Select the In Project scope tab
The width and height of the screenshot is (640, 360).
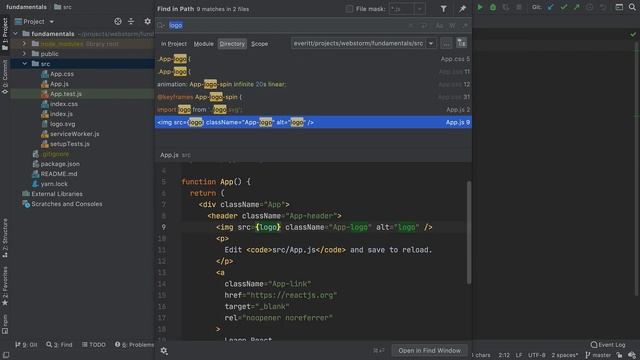click(173, 44)
